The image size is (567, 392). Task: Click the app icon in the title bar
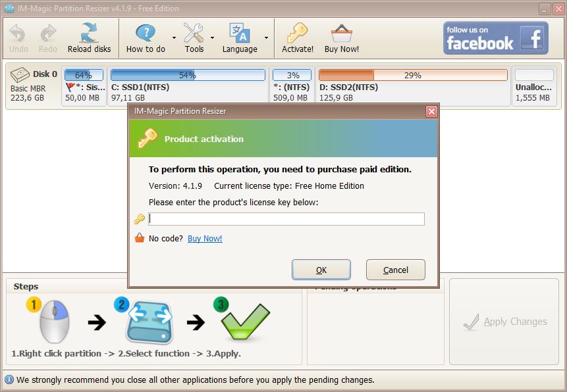tap(9, 9)
